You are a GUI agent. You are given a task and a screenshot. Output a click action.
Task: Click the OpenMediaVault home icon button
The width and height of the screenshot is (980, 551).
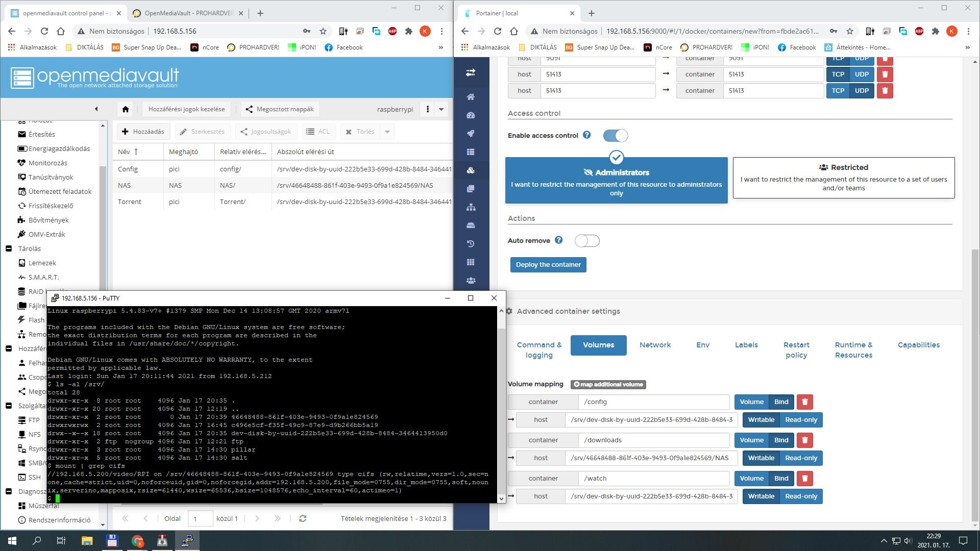[x=126, y=109]
